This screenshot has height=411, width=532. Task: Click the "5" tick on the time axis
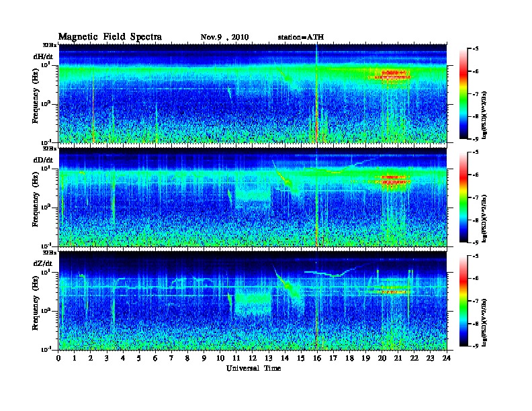point(139,358)
